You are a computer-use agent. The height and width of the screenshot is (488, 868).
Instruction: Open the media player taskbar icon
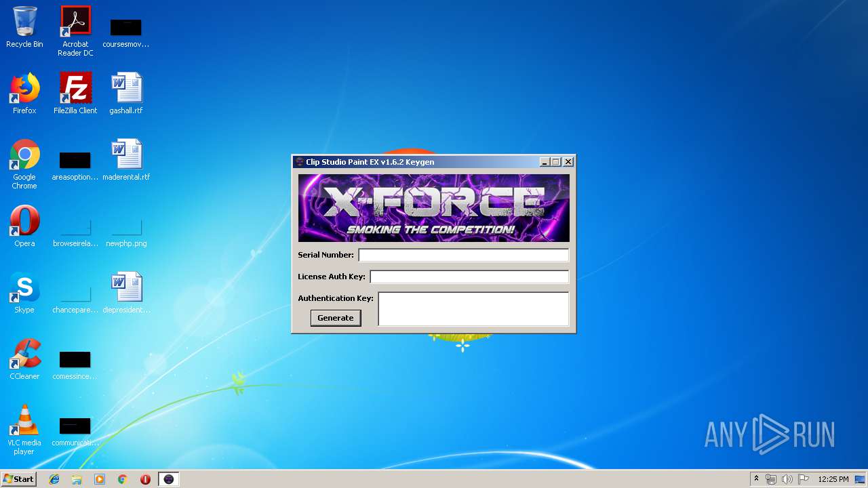click(x=100, y=479)
